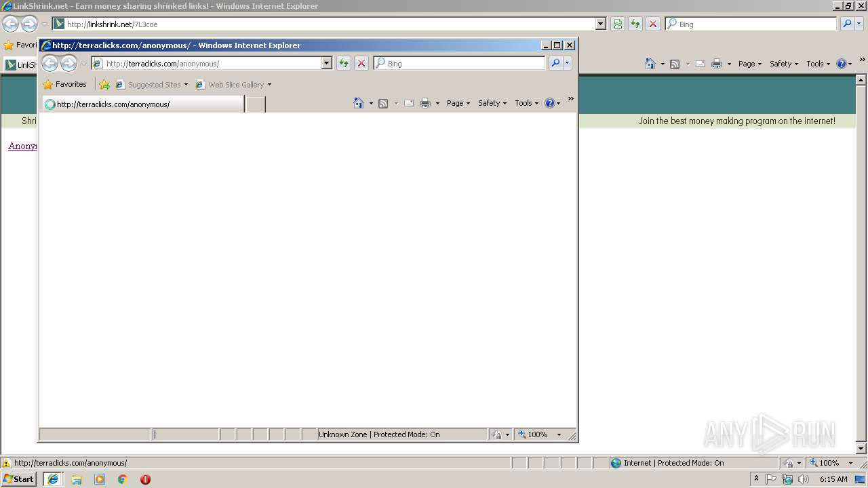This screenshot has height=488, width=868.
Task: Open the Tools menu in main window
Action: click(818, 64)
